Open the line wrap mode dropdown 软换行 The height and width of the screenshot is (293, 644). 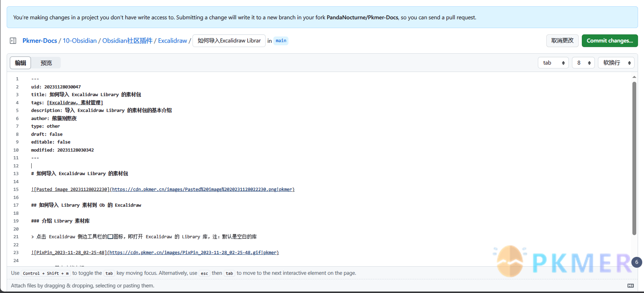(616, 63)
